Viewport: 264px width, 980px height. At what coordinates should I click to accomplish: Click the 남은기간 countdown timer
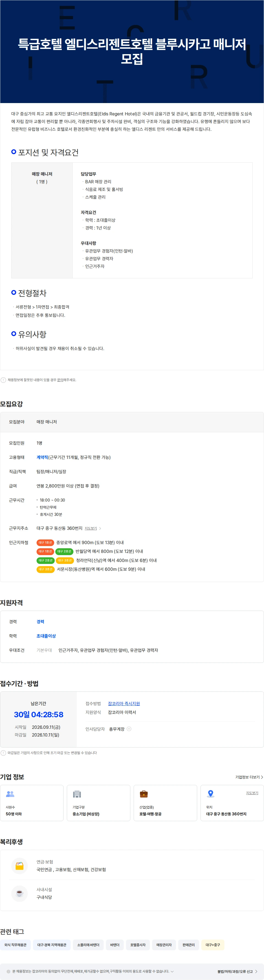coord(38,715)
